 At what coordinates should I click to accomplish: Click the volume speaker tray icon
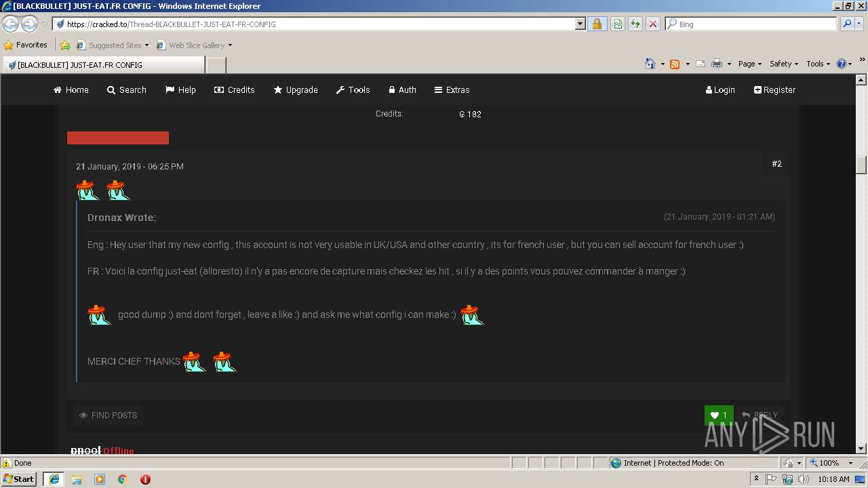[x=803, y=479]
